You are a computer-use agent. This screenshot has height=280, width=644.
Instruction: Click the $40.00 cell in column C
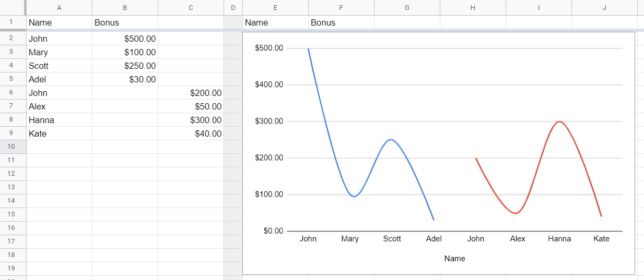pyautogui.click(x=191, y=133)
